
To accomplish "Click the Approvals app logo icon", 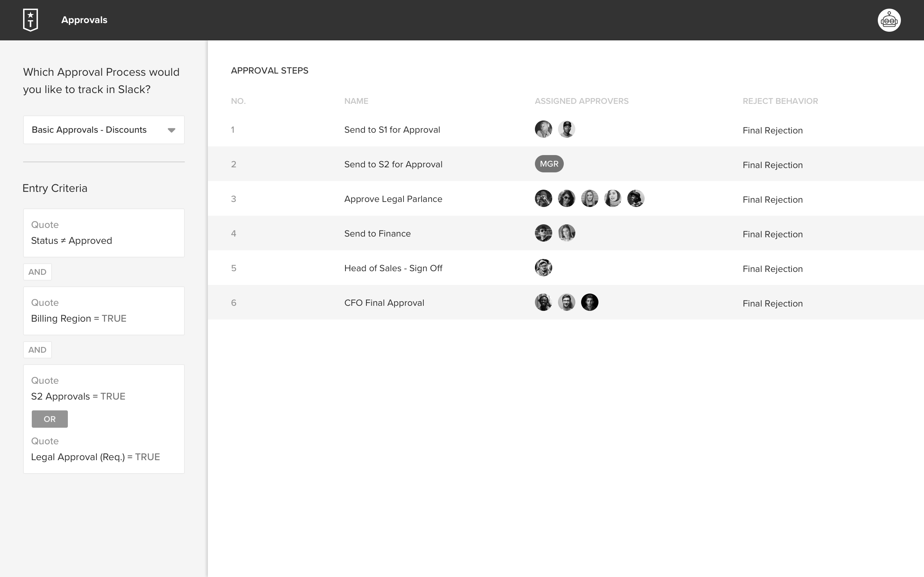I will coord(31,19).
